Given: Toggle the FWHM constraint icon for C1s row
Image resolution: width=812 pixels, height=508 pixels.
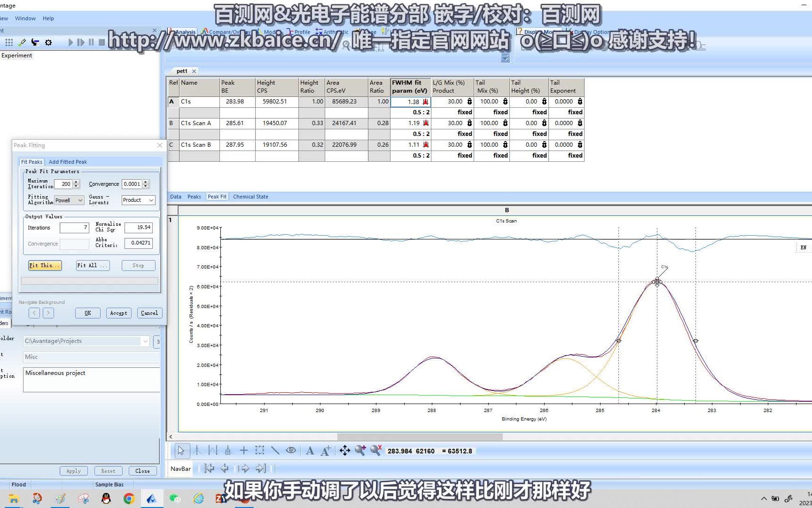Looking at the screenshot, I should pos(424,102).
